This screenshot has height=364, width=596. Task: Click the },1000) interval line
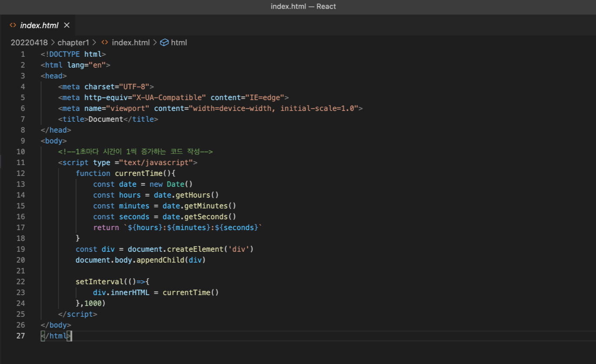tap(91, 303)
